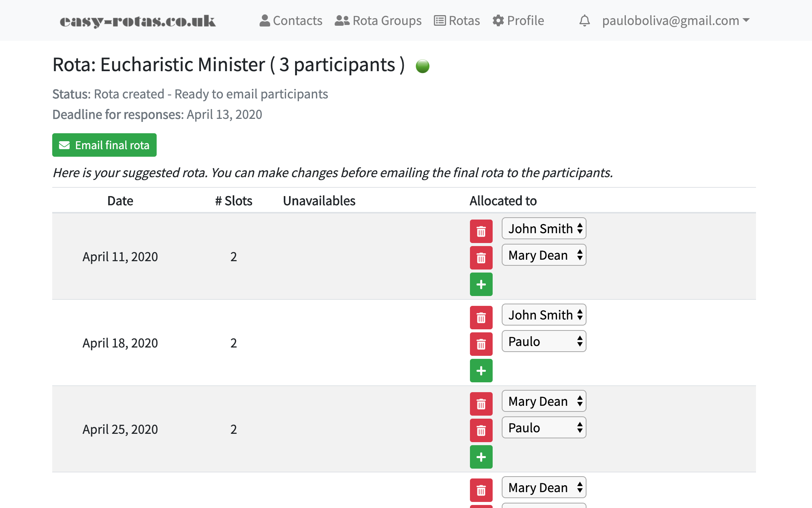The width and height of the screenshot is (812, 508).
Task: Open John Smith dropdown for April 11
Action: point(544,229)
